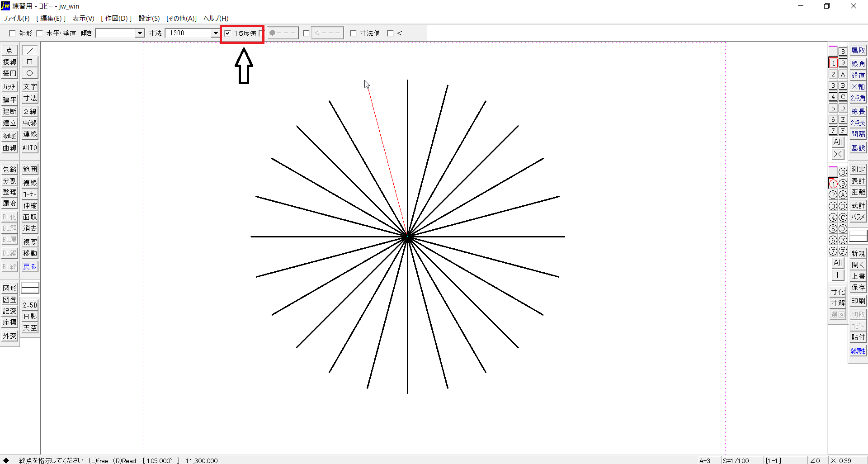The height and width of the screenshot is (464, 868).
Task: Select the line drawing tool icon
Action: pos(30,51)
